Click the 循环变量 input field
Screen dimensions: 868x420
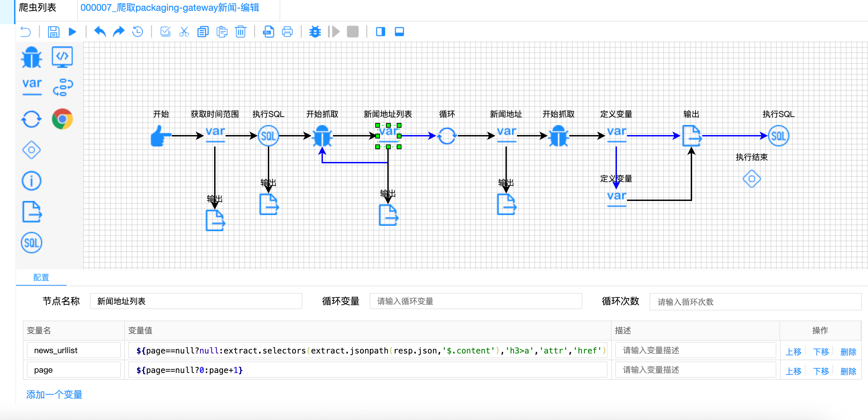coord(475,301)
